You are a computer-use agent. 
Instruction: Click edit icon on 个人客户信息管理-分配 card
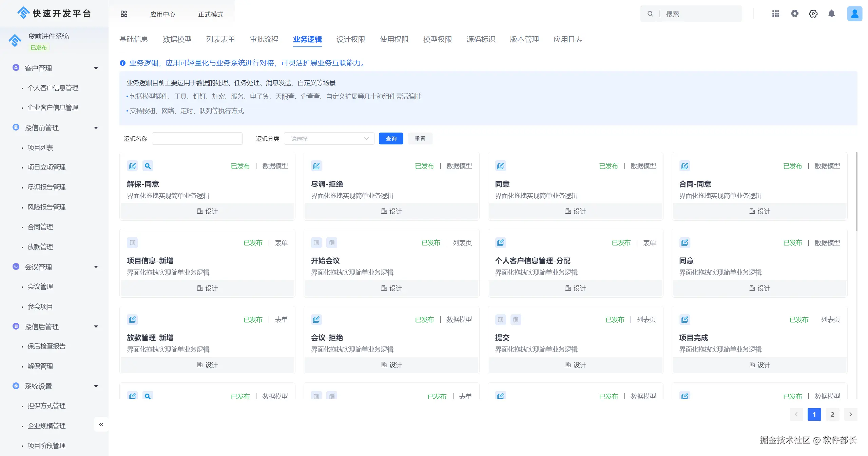(500, 243)
